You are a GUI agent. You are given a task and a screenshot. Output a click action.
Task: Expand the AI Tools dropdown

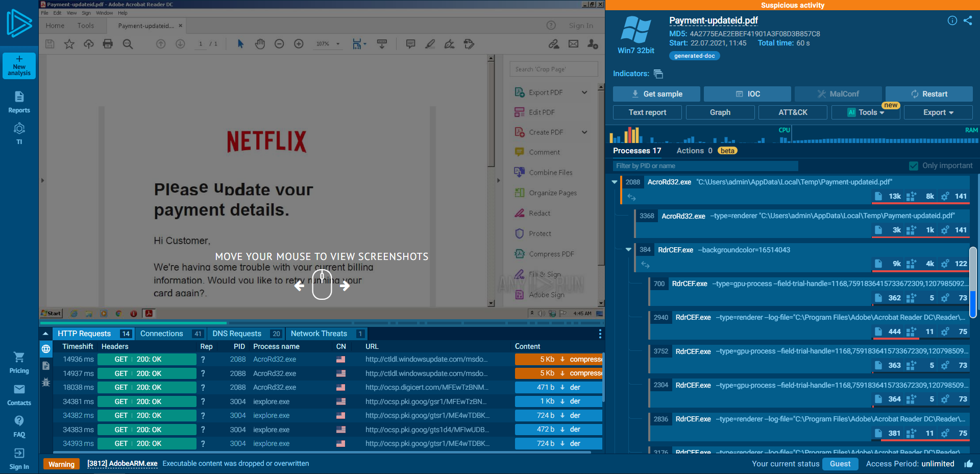866,112
